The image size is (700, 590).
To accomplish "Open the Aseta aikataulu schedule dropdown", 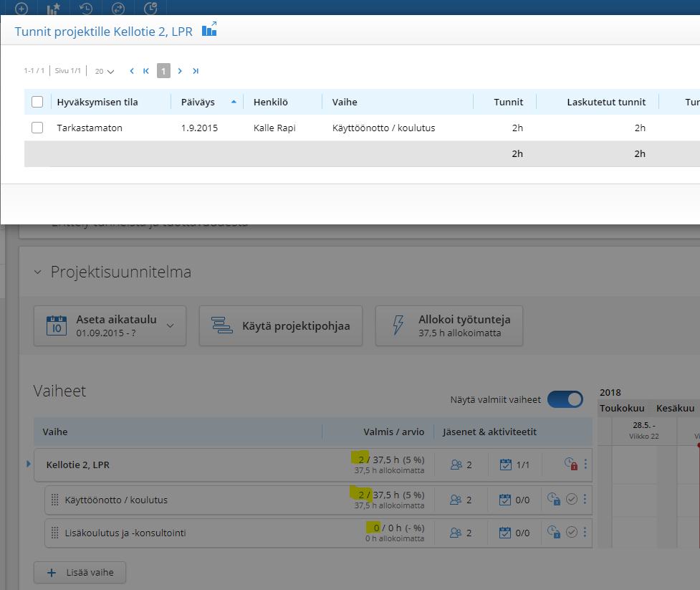I will [x=110, y=325].
